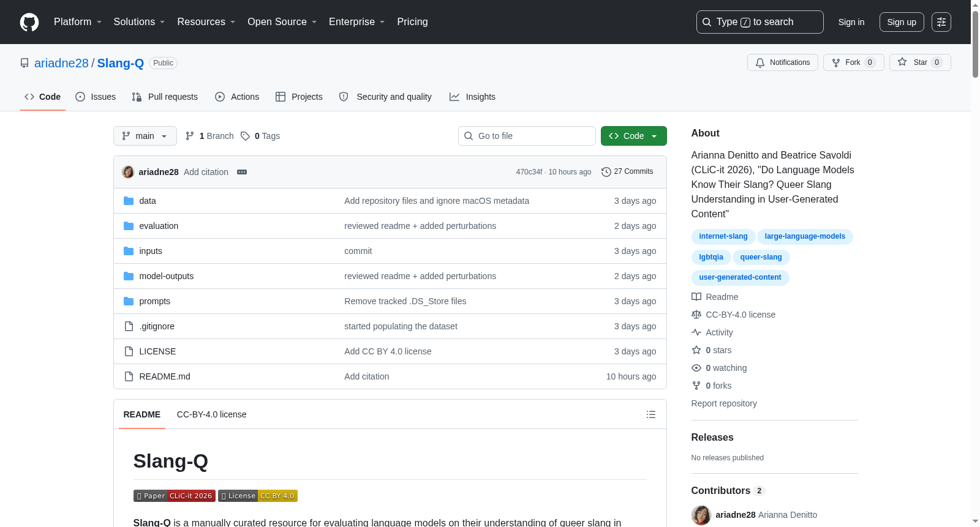This screenshot has width=980, height=527.
Task: Click the internet-slang topic tag
Action: click(723, 236)
